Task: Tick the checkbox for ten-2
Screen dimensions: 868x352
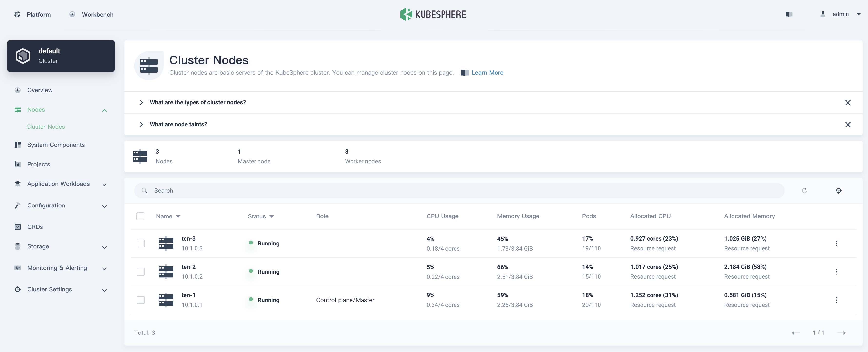Action: [x=141, y=272]
